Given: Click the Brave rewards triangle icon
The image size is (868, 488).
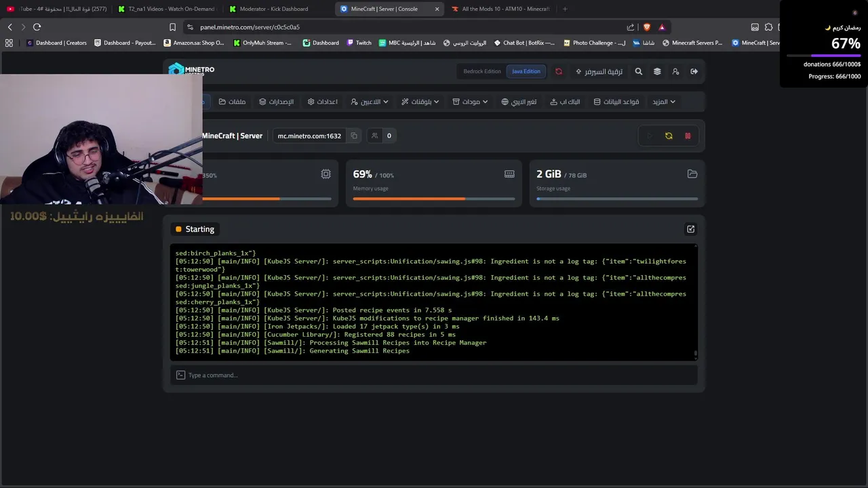Looking at the screenshot, I should point(663,27).
